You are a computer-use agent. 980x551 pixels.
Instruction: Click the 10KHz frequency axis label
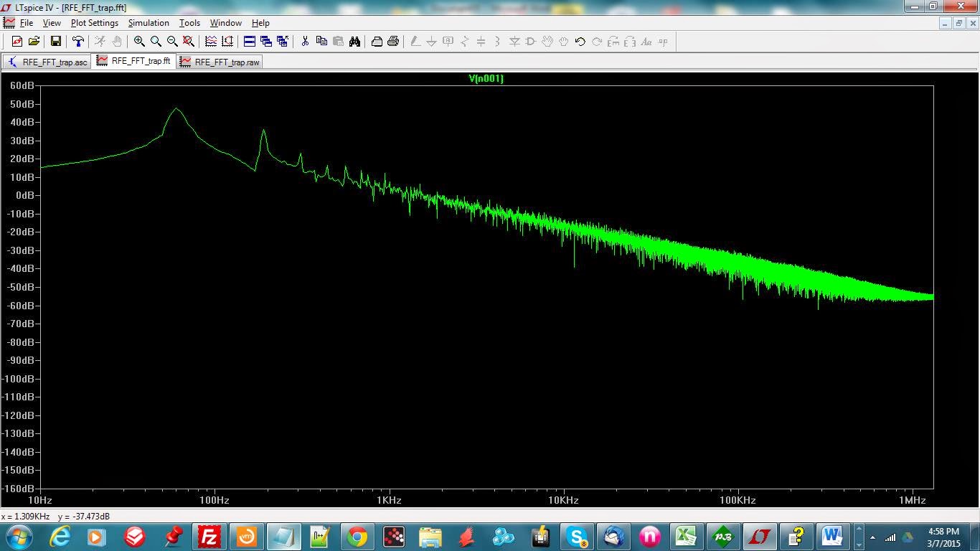click(x=563, y=500)
